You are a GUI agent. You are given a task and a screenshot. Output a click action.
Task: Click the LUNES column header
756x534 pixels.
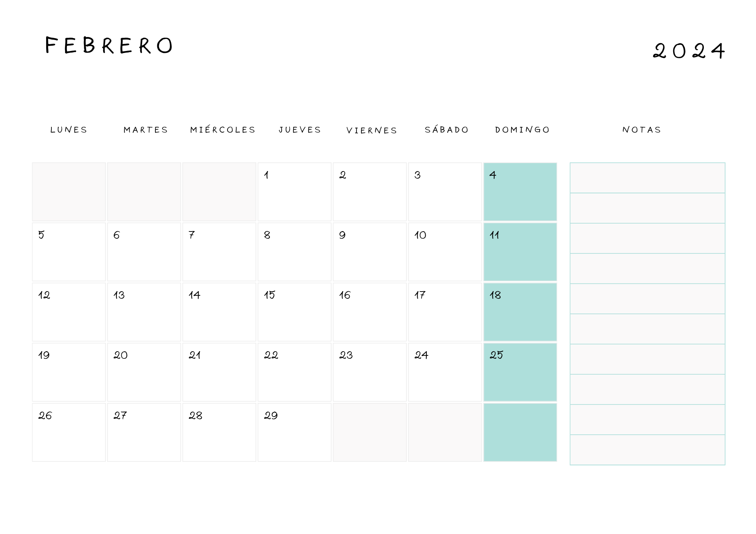[x=69, y=130]
